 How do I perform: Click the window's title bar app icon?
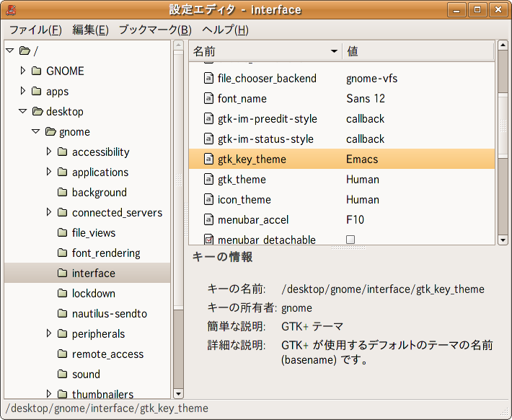coord(11,10)
